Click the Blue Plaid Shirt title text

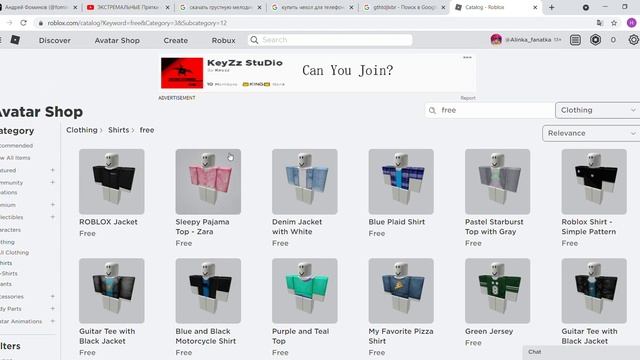click(397, 222)
